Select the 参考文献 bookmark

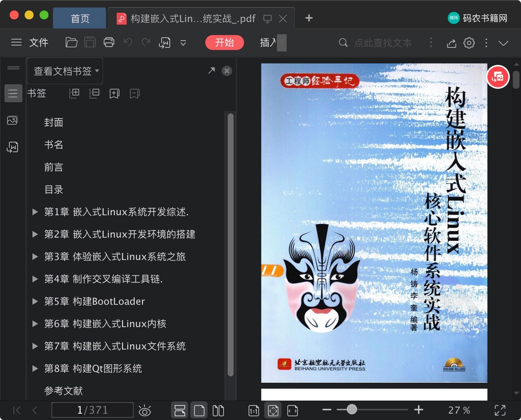tap(63, 391)
